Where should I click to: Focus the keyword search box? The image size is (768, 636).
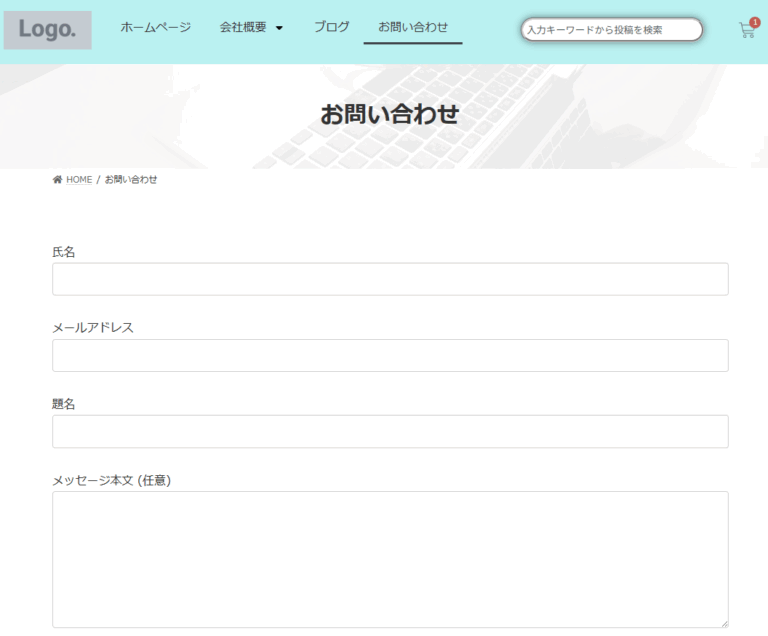click(611, 30)
